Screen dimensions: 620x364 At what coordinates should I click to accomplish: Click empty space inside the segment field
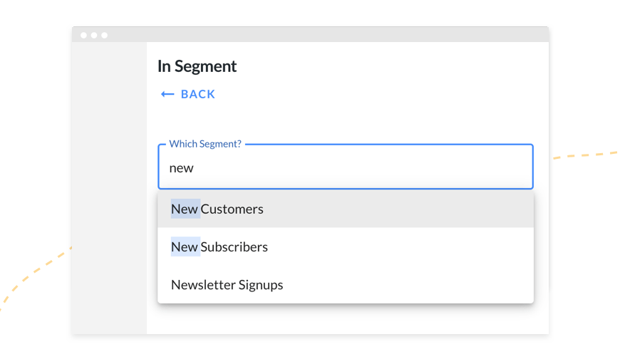[362, 167]
